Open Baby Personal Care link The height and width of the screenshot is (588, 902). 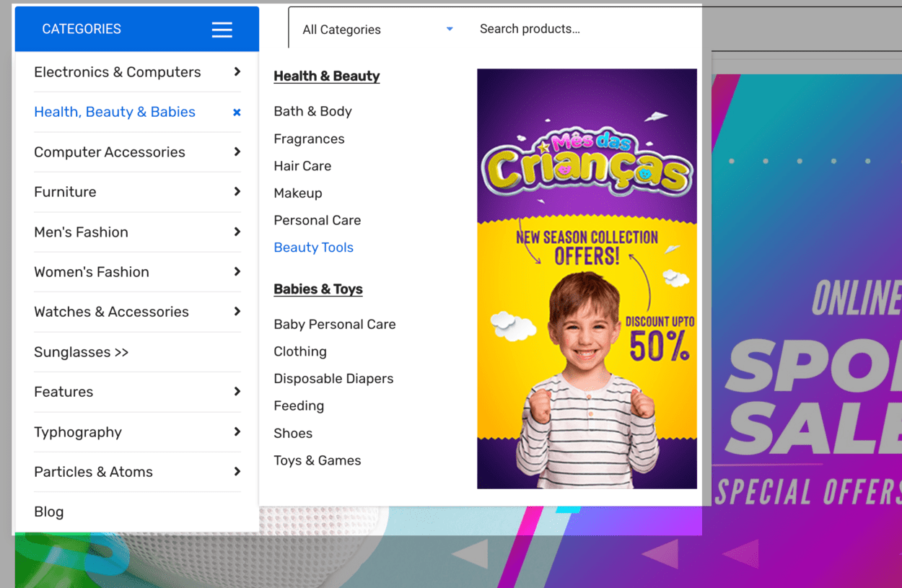click(335, 324)
